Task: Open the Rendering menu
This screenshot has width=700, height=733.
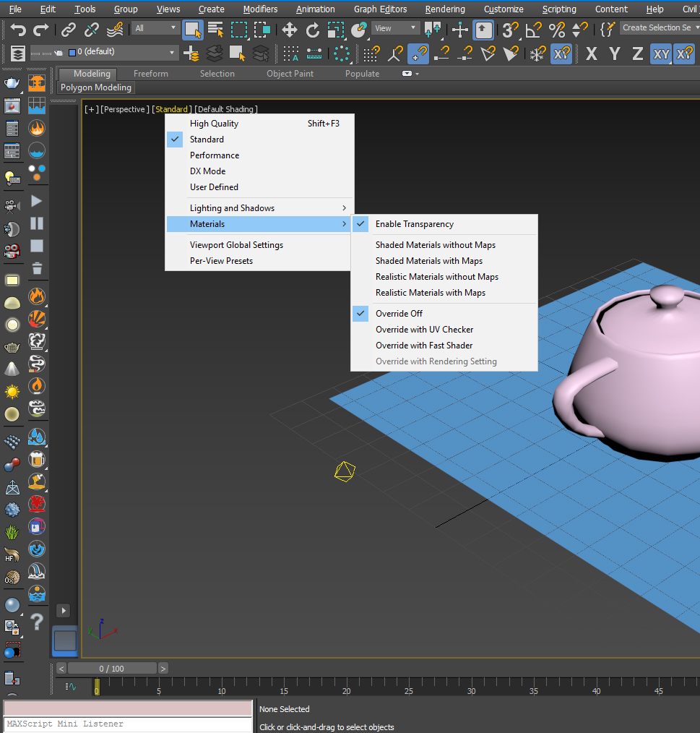Action: 444,9
